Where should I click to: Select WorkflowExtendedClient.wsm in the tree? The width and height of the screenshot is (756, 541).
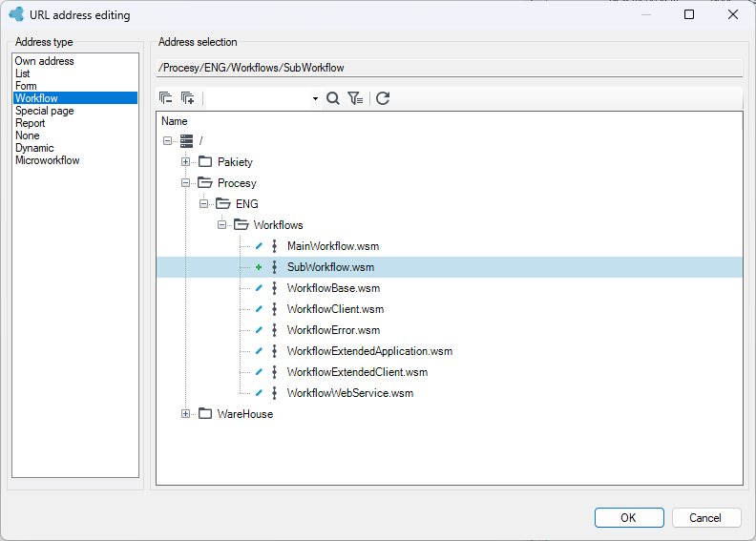(357, 372)
